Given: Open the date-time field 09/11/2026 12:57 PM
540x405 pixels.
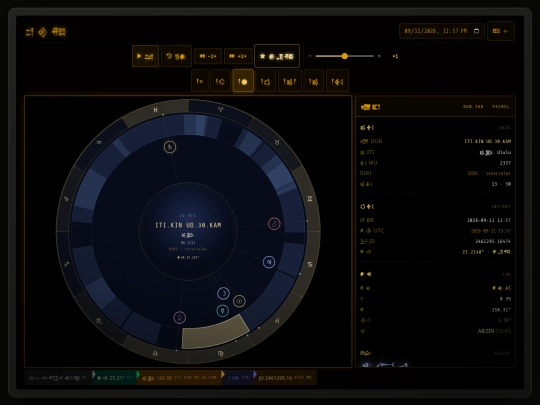Looking at the screenshot, I should coord(442,31).
